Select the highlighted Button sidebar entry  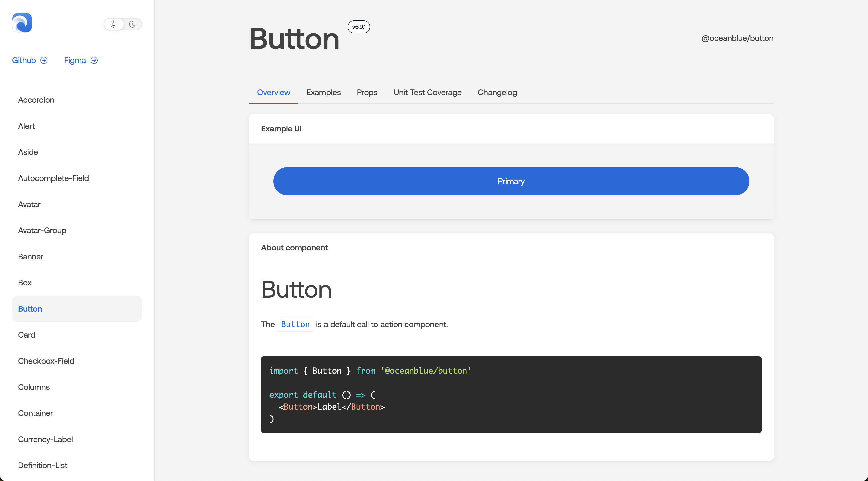[x=30, y=309]
